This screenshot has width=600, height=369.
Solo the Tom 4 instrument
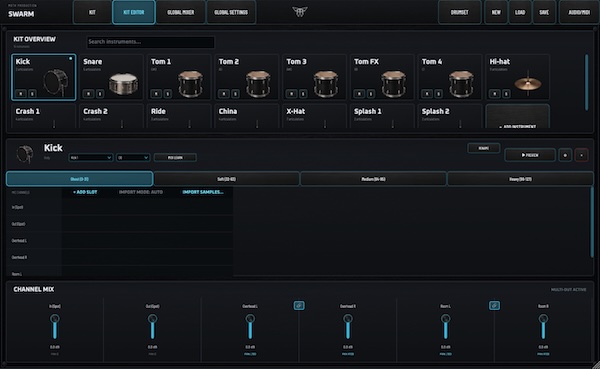pyautogui.click(x=439, y=93)
